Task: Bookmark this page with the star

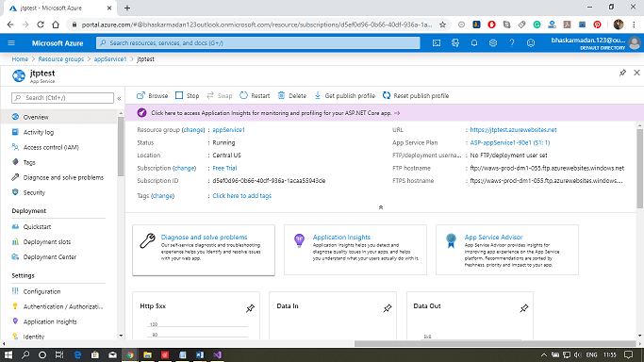Action: tap(442, 25)
